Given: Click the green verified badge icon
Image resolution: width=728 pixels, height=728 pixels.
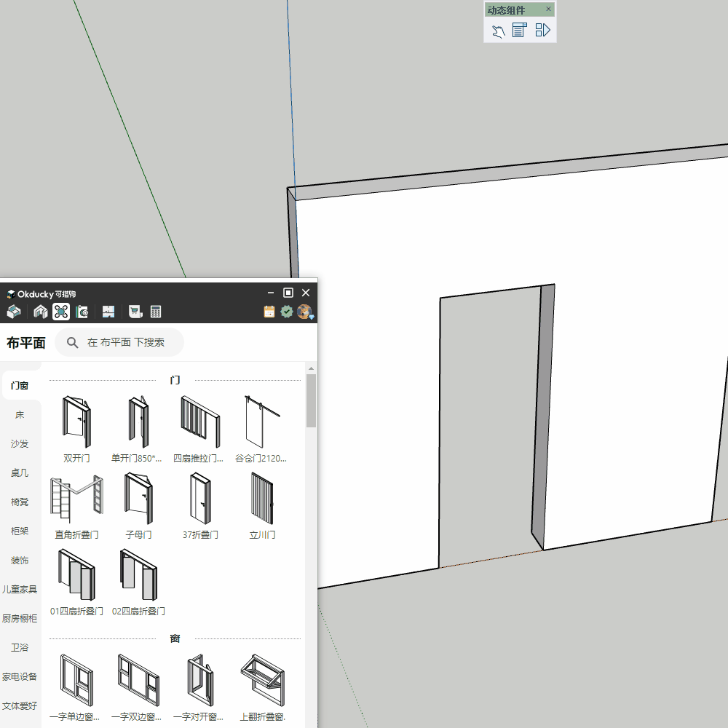Looking at the screenshot, I should point(287,312).
